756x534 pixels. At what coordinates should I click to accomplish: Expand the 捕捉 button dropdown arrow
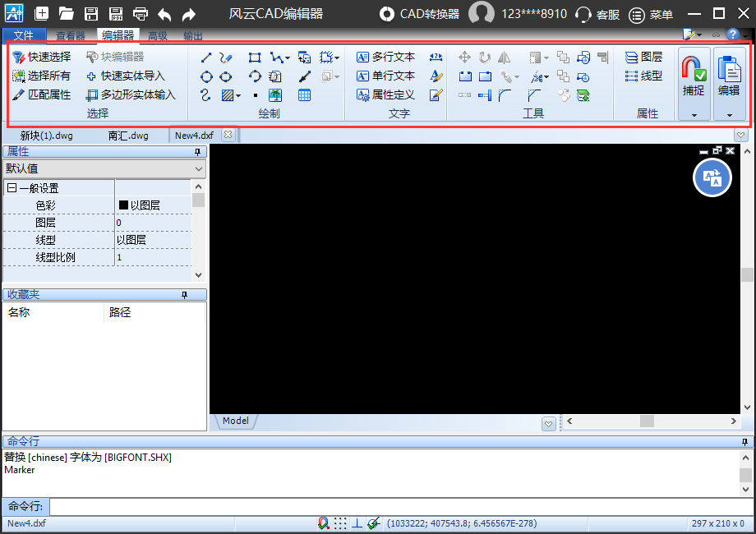pyautogui.click(x=694, y=115)
